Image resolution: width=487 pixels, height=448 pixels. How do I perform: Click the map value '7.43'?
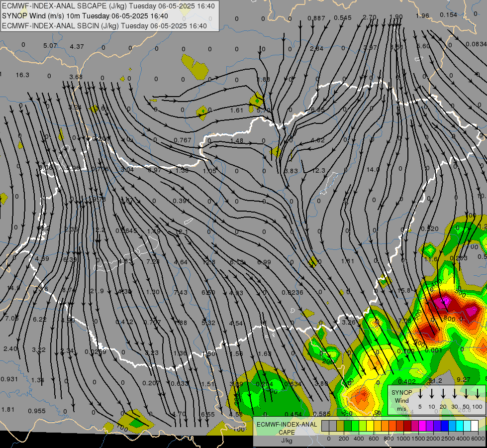coord(181,292)
